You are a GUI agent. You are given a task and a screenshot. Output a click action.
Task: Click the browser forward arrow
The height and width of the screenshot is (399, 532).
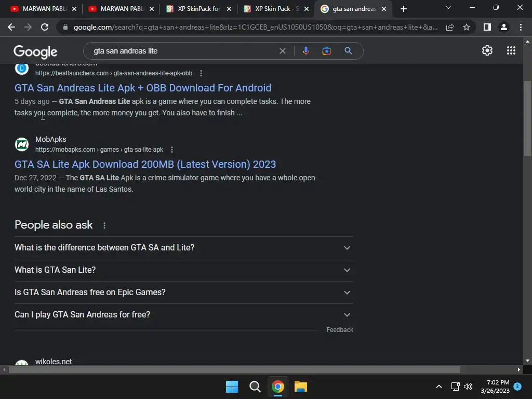pyautogui.click(x=28, y=27)
